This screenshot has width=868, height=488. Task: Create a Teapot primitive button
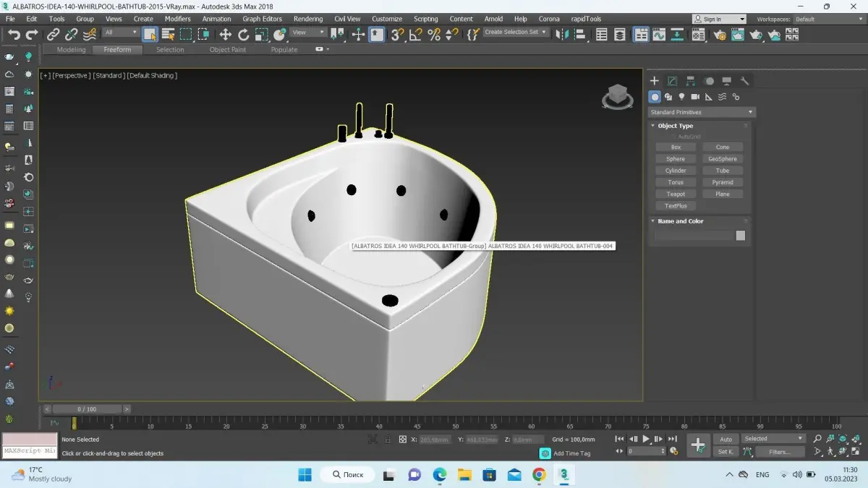coord(676,194)
